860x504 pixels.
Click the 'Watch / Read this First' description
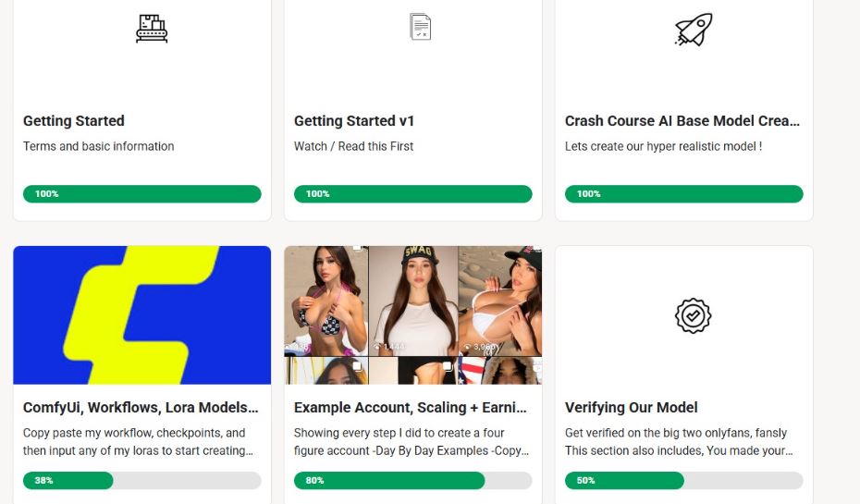coord(354,146)
